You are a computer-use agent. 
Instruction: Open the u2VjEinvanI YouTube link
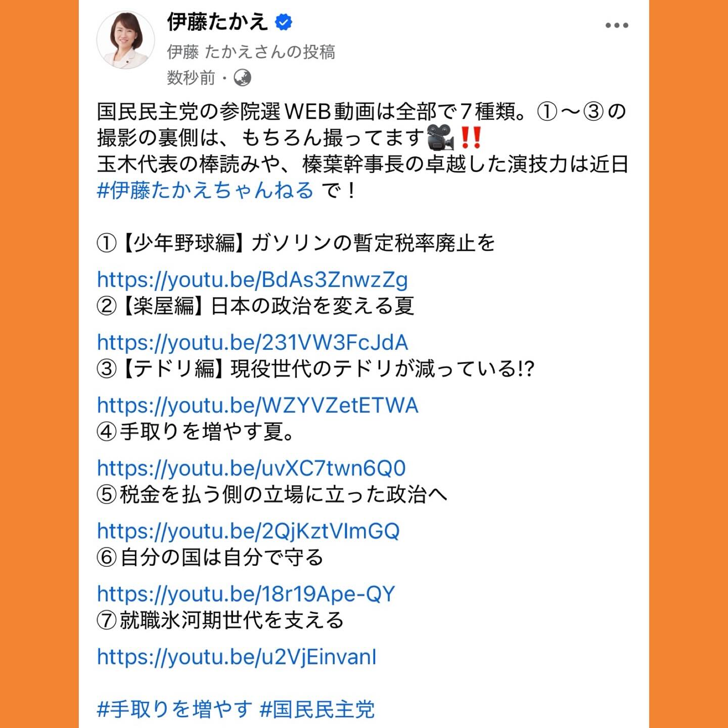tap(237, 657)
